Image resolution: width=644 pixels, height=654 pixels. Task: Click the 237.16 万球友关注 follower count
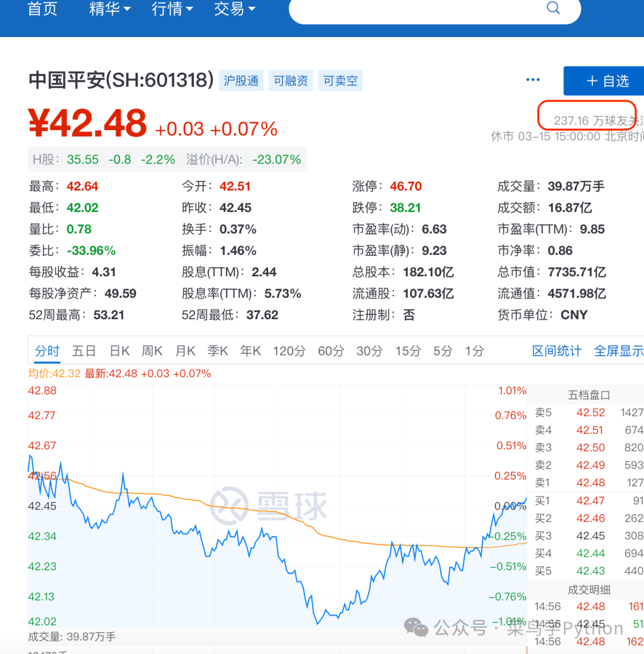tap(598, 121)
